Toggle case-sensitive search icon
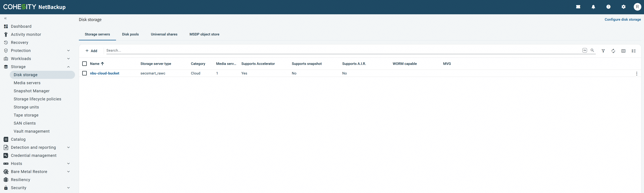The height and width of the screenshot is (193, 644). click(x=584, y=50)
